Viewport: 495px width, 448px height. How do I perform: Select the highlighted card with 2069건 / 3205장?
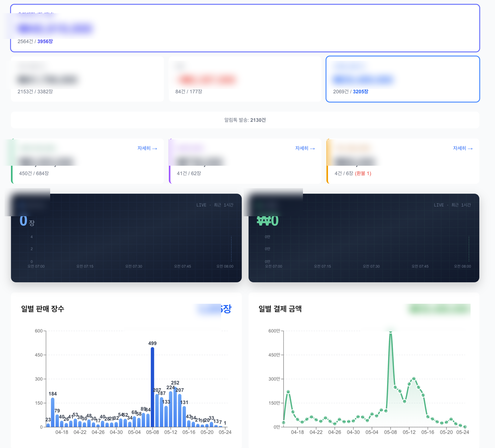(x=403, y=79)
